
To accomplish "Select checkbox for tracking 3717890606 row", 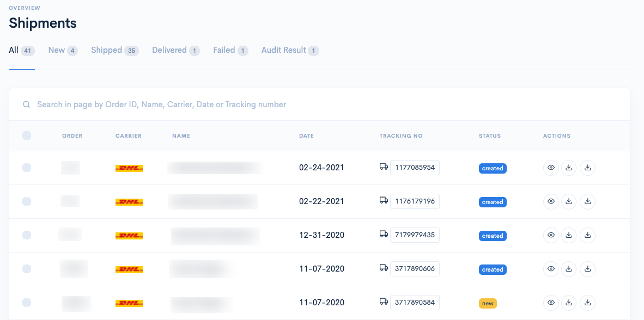I will [27, 269].
